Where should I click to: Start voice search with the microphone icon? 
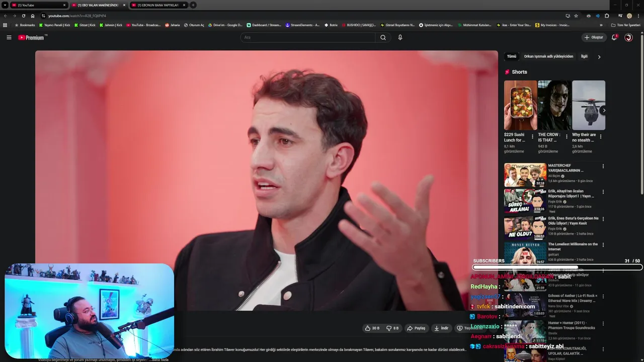[x=400, y=37]
